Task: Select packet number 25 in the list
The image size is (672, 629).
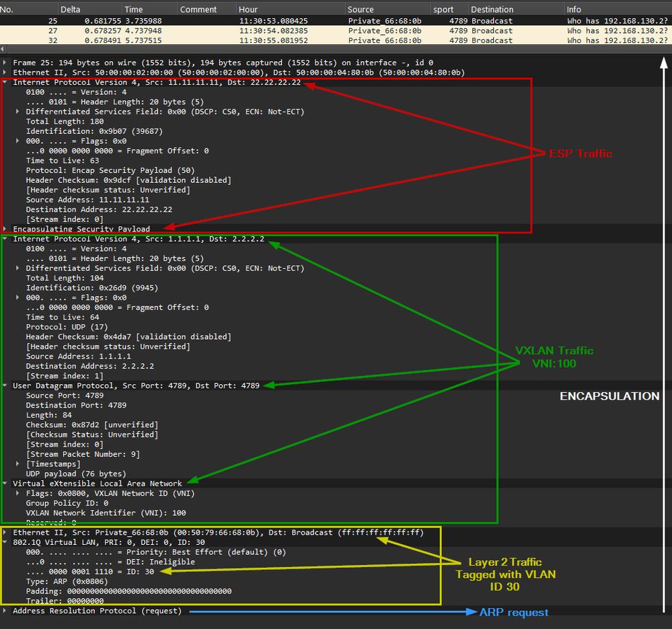Action: click(336, 21)
